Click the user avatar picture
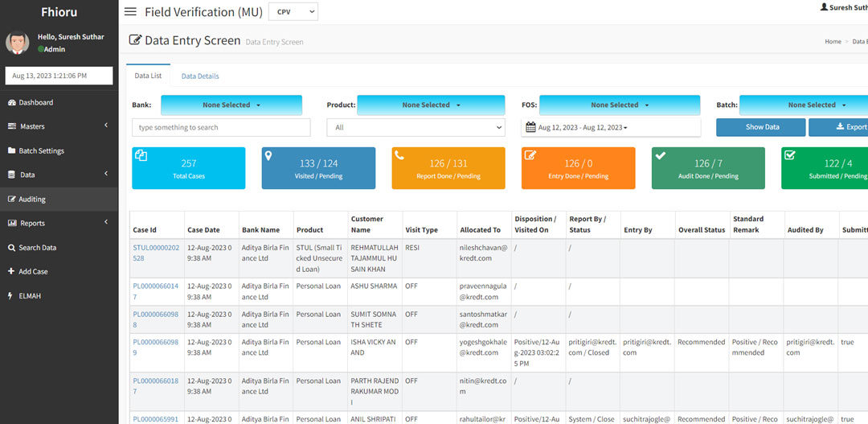Screen dimensions: 868x424 coord(18,43)
